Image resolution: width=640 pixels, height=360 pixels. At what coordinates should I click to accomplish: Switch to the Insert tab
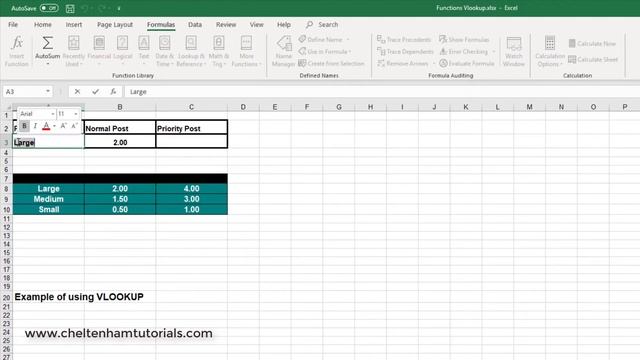(x=74, y=24)
